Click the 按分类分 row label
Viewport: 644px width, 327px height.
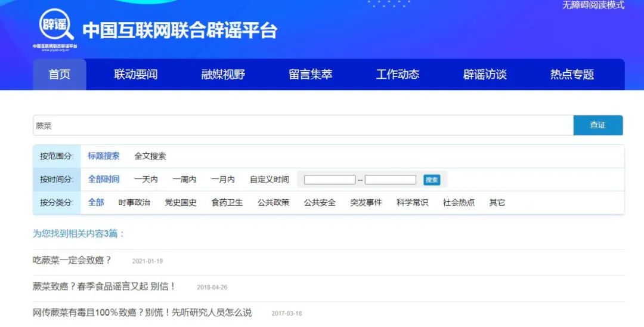tap(57, 202)
